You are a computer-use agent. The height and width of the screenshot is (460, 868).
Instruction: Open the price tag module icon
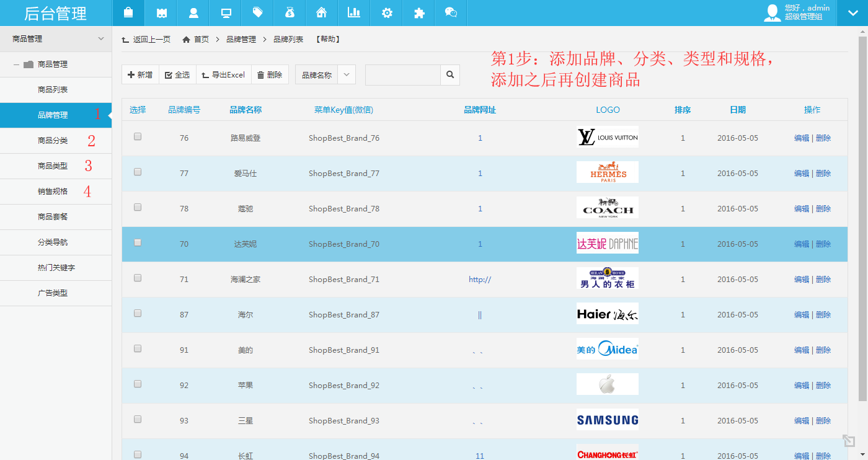258,12
